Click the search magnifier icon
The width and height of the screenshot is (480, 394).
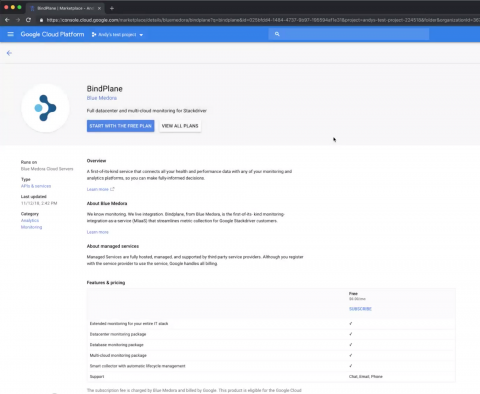[277, 34]
